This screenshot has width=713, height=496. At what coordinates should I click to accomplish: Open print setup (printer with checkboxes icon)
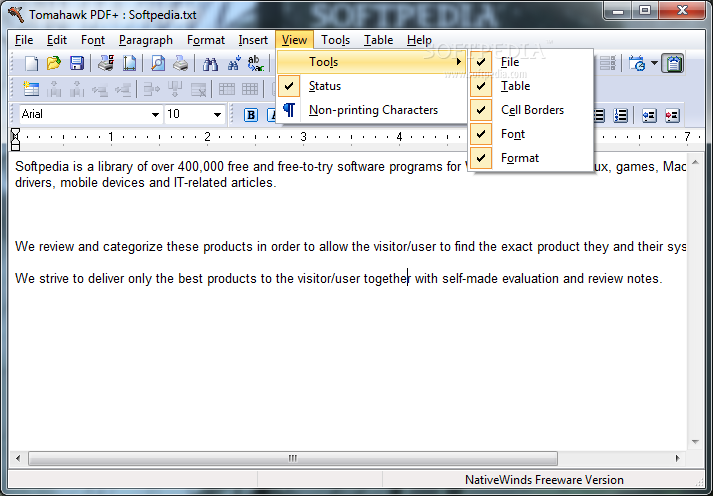106,63
